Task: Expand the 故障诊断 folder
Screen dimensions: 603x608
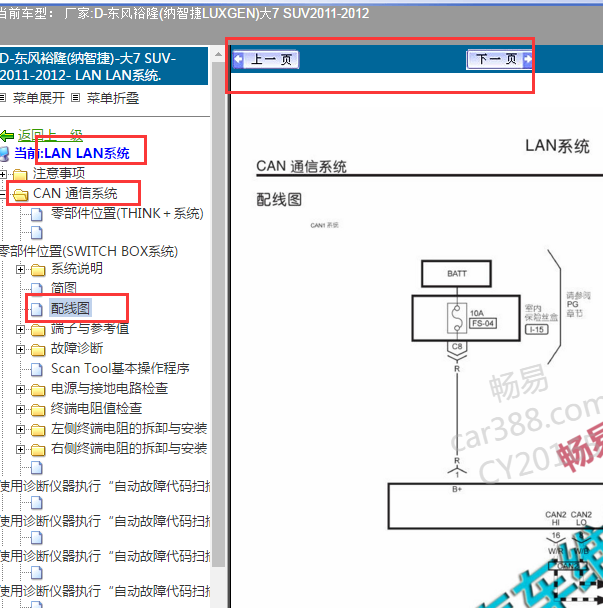Action: click(x=20, y=349)
